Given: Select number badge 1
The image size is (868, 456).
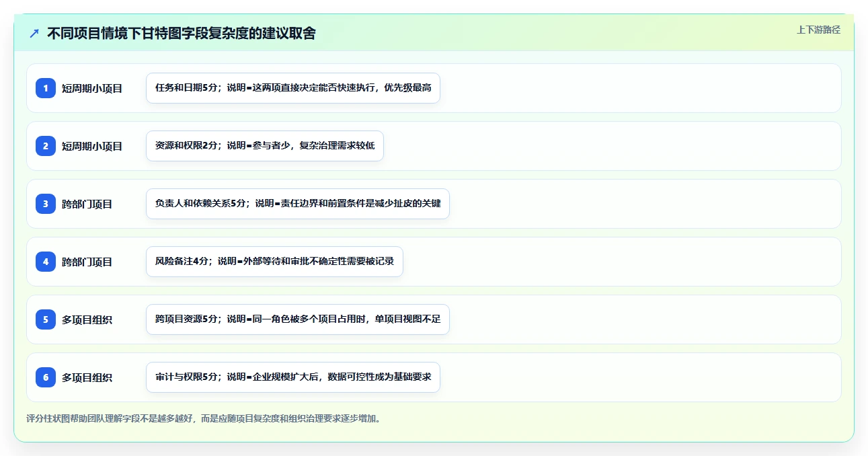Looking at the screenshot, I should click(46, 88).
